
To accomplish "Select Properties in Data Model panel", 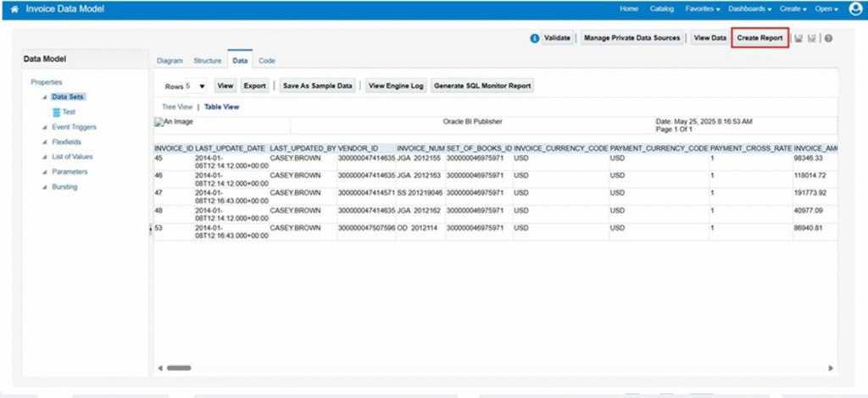I will click(x=47, y=82).
